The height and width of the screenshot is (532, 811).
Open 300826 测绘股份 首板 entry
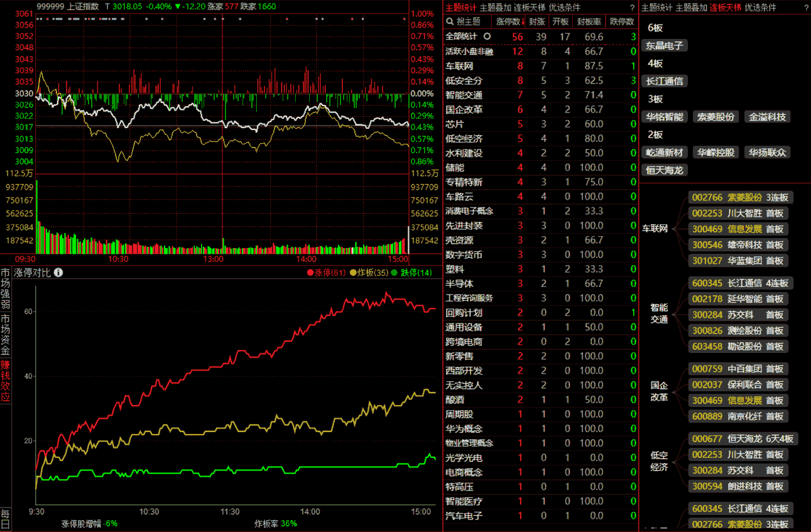pyautogui.click(x=738, y=330)
